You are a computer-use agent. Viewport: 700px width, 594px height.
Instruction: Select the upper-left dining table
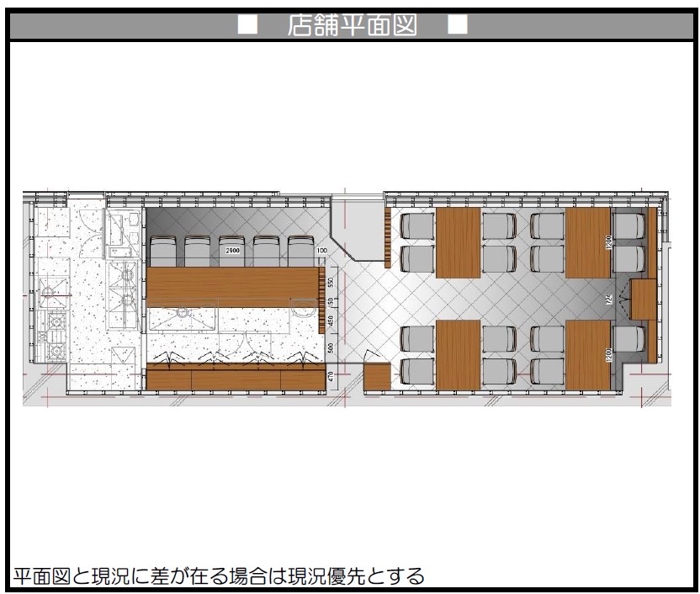pyautogui.click(x=458, y=242)
